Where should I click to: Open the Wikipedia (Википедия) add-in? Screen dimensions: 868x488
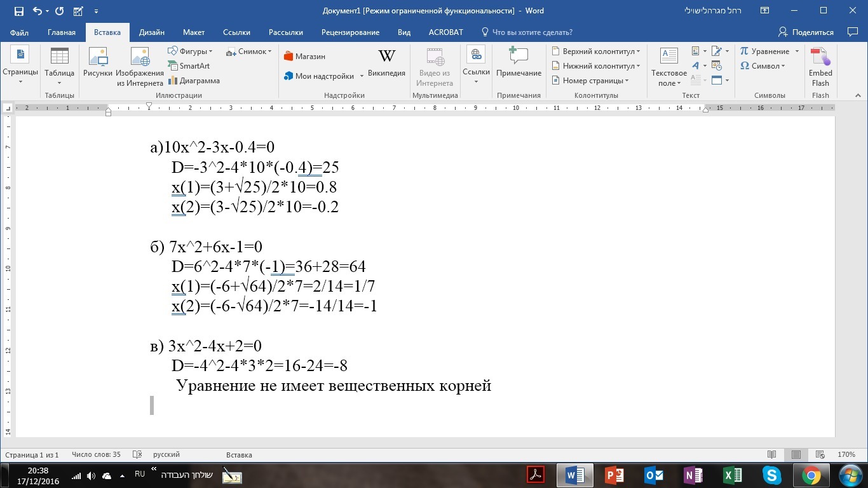[386, 63]
